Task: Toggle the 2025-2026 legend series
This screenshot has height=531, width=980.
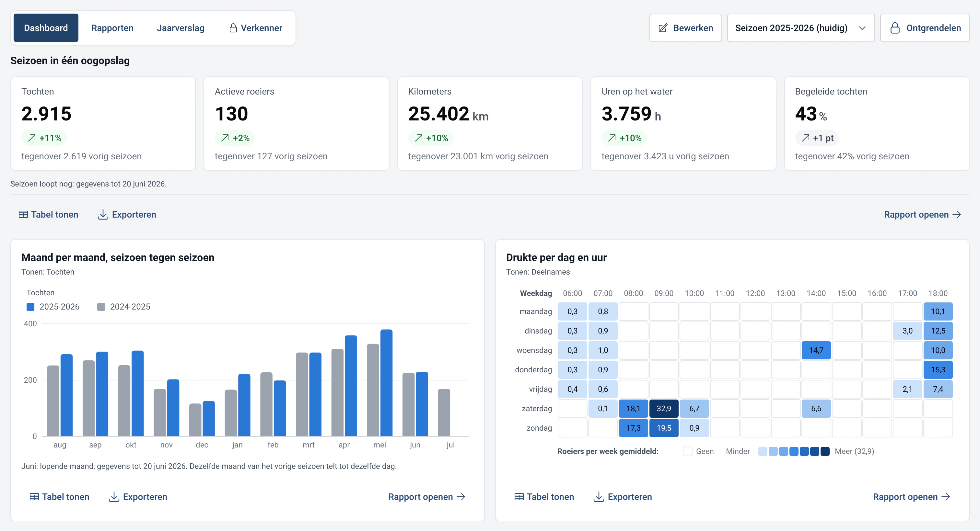Action: click(53, 307)
